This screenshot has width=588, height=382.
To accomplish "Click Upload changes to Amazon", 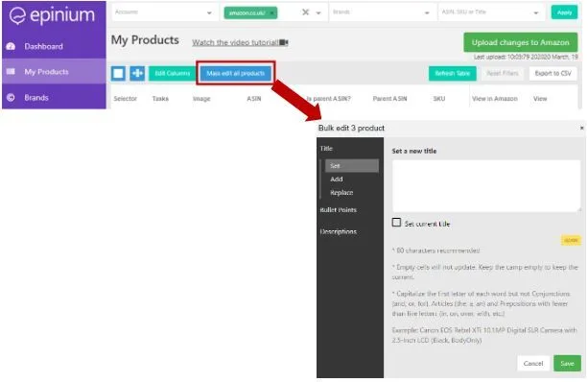I will 521,42.
